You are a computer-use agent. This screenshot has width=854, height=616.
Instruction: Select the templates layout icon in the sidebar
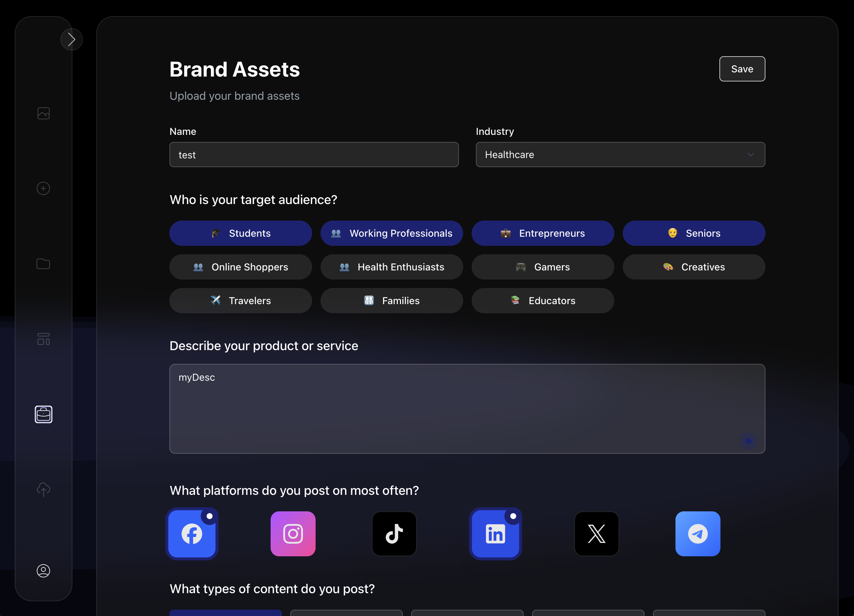(x=44, y=339)
